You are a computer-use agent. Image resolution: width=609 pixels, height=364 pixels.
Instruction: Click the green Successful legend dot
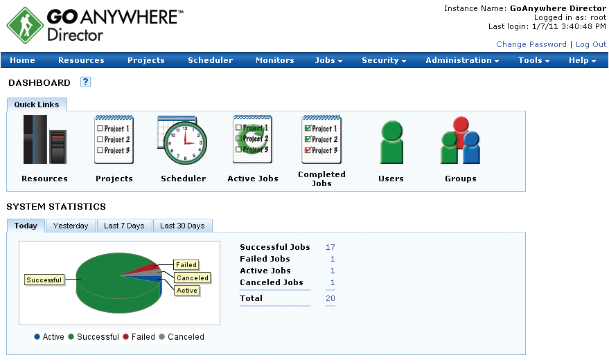[x=71, y=337]
